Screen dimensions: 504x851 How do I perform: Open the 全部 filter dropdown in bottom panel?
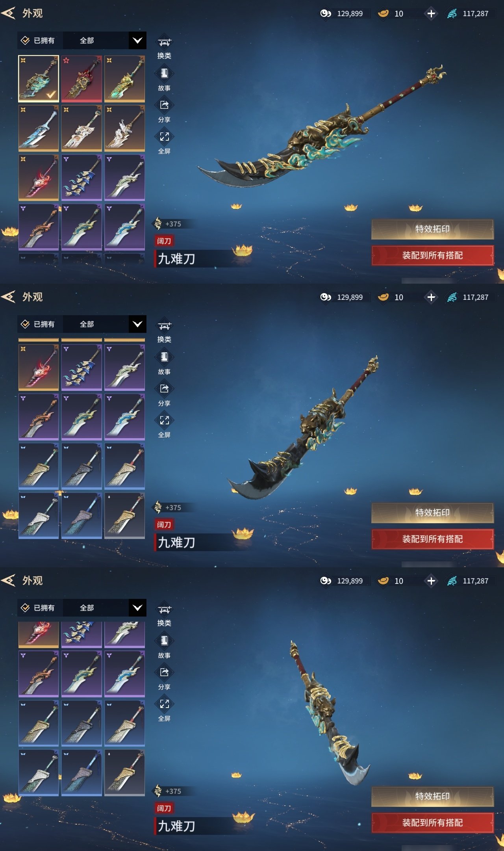[104, 608]
